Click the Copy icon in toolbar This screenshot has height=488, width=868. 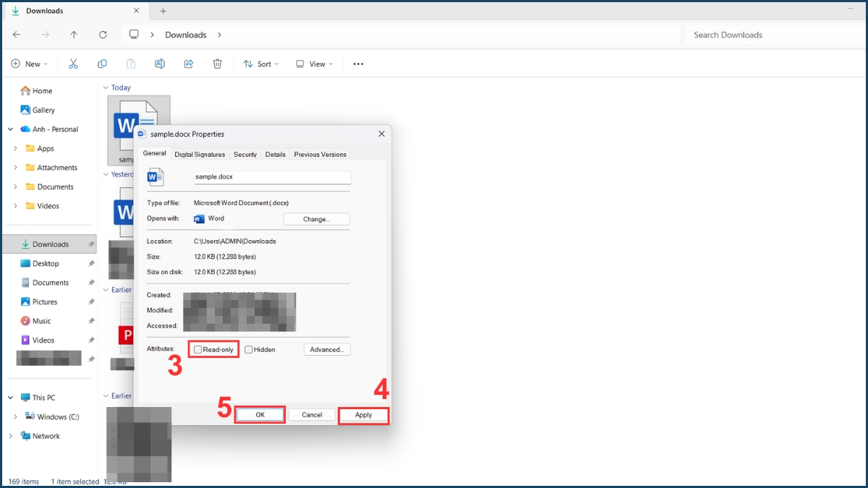(x=102, y=64)
